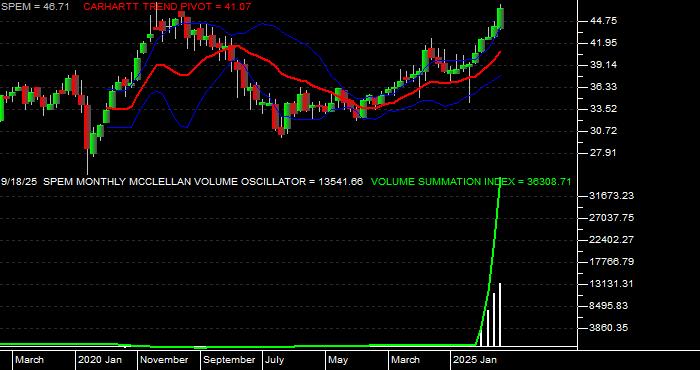Click the 8495.83 oscillator axis value
The image size is (700, 370).
pyautogui.click(x=608, y=306)
